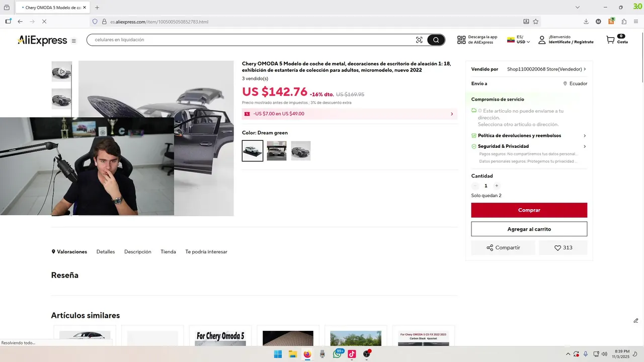The image size is (644, 362).
Task: Select the second color variant thumbnail
Action: pos(277,151)
